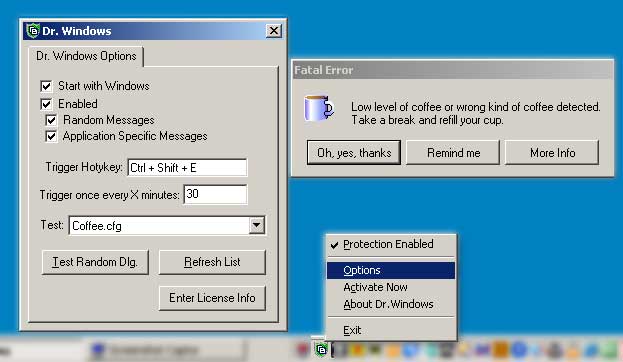623x362 pixels.
Task: Click the Refresh List button
Action: 212,262
